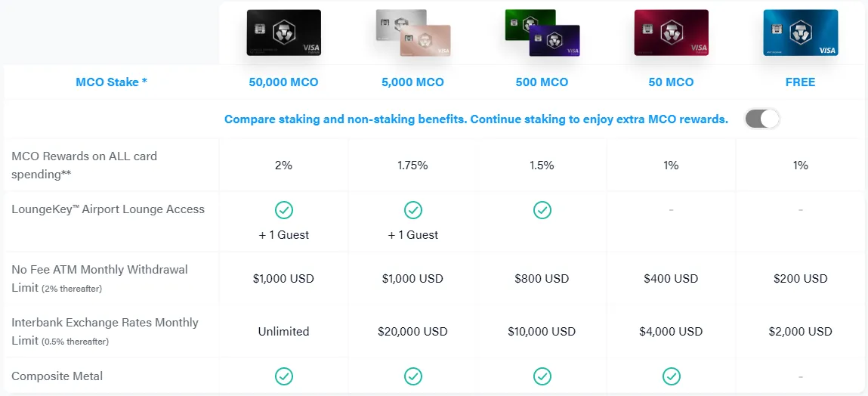Click Composite Metal checkmark under 500 MCO
868x396 pixels.
[x=542, y=376]
